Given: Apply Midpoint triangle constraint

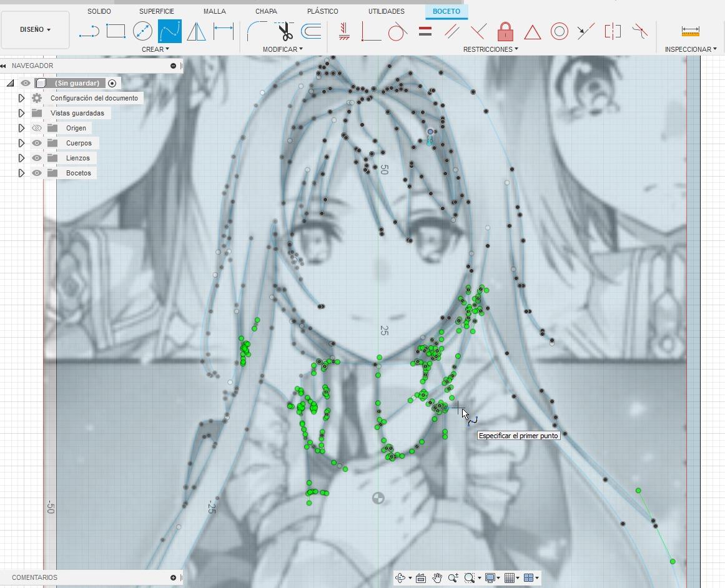Looking at the screenshot, I should [532, 32].
